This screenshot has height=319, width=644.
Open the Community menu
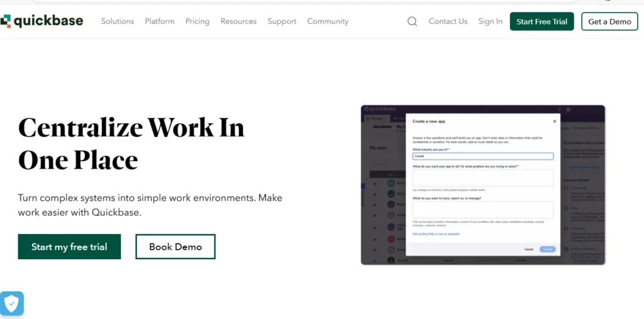(x=328, y=21)
